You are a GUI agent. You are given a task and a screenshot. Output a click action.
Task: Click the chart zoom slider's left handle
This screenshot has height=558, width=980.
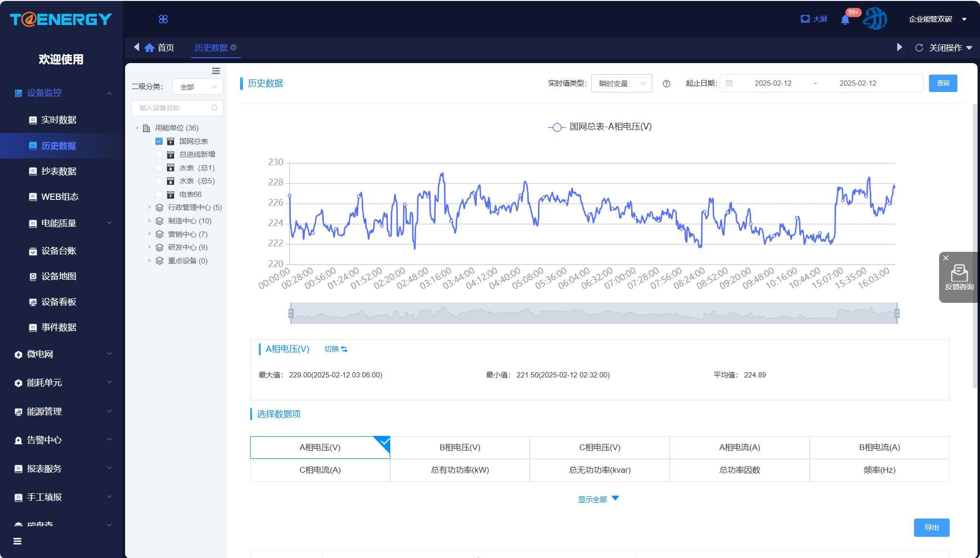coord(291,314)
